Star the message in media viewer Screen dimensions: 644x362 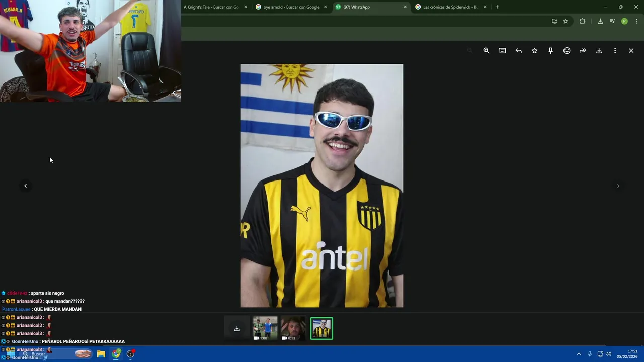[x=534, y=51]
